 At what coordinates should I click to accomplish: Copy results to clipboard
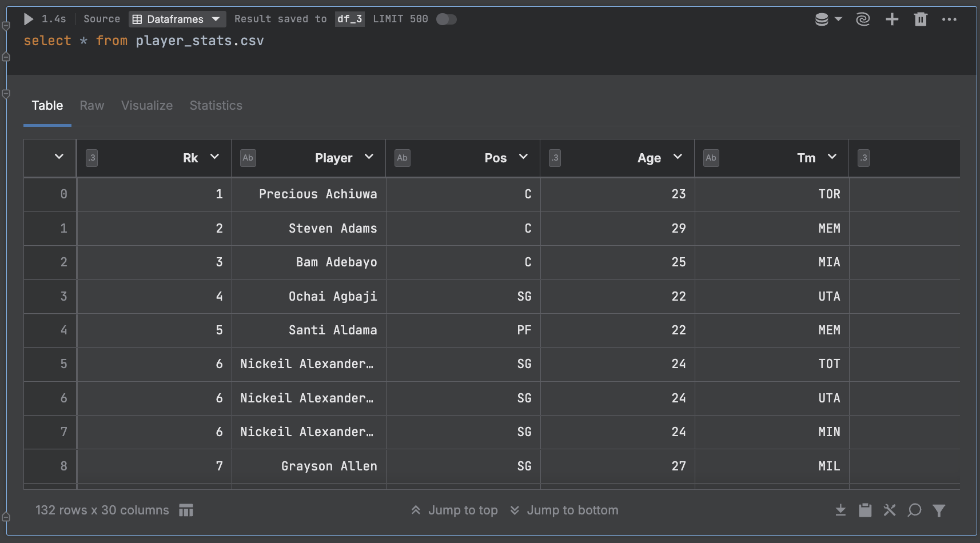(x=865, y=510)
